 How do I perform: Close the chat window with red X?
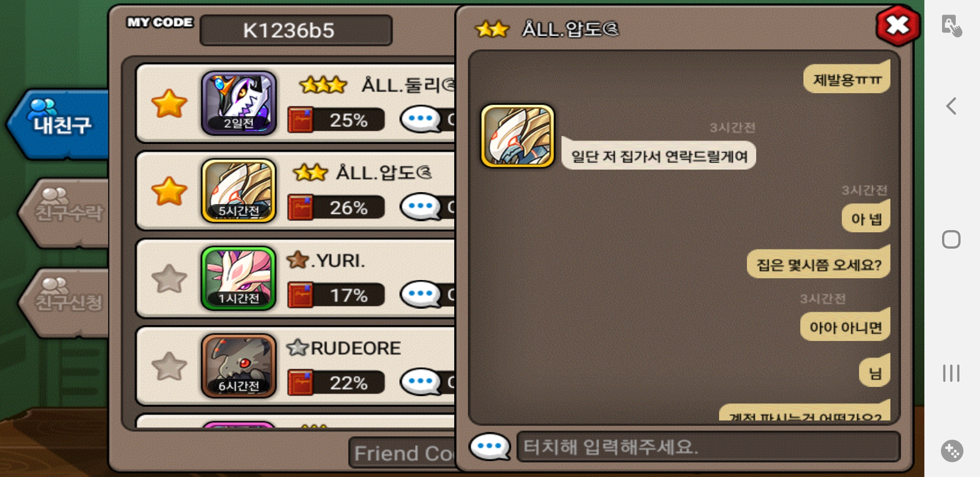point(897,26)
